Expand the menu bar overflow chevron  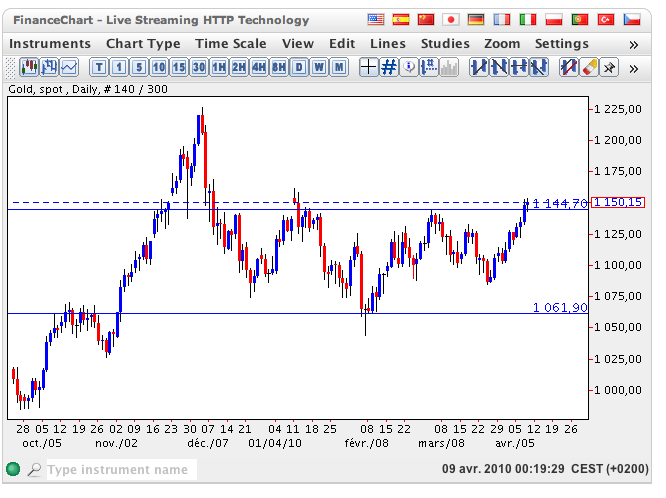(x=634, y=44)
